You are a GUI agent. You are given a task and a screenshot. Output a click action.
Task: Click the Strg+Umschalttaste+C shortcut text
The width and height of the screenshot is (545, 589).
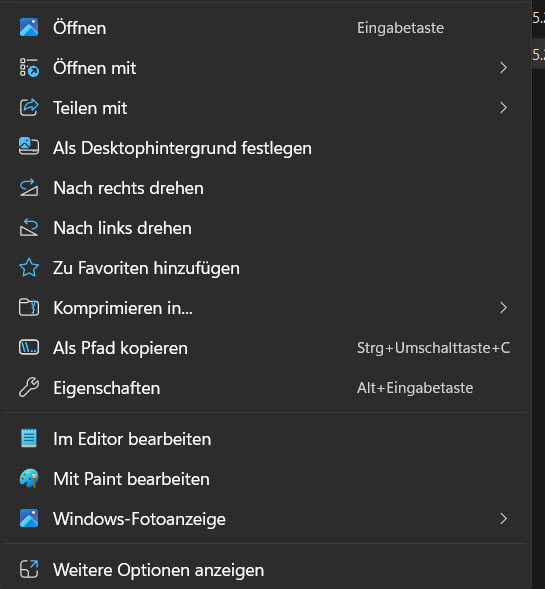433,348
